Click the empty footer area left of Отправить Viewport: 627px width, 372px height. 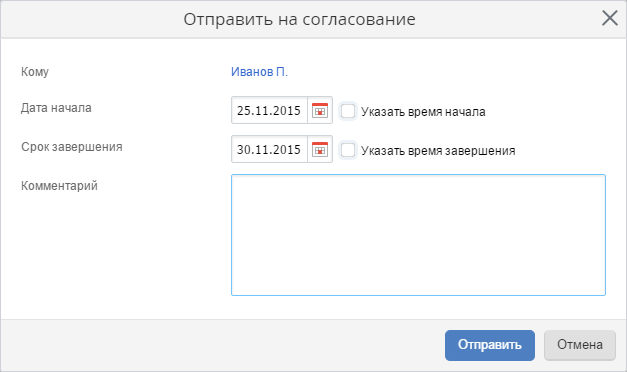tap(222, 345)
